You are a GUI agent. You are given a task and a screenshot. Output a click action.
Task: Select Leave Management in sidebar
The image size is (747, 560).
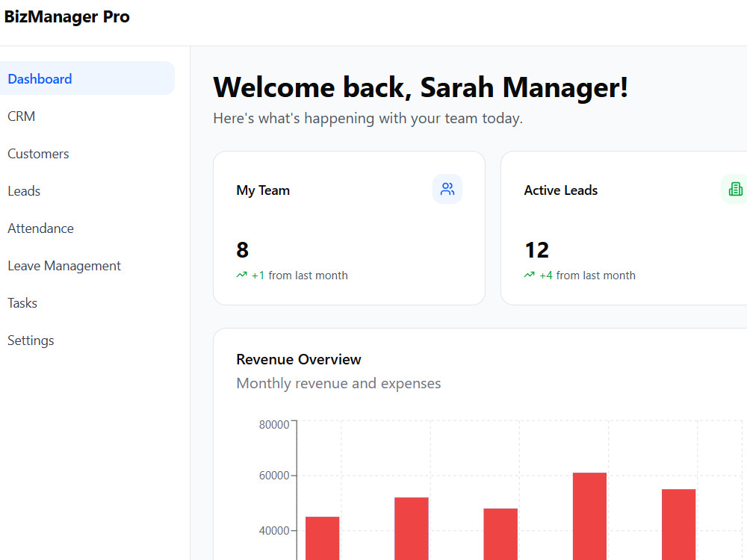coord(64,266)
